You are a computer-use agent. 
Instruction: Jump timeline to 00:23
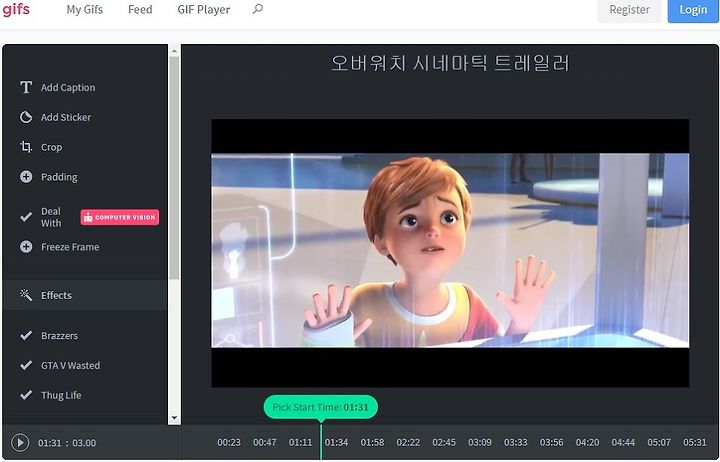(229, 443)
